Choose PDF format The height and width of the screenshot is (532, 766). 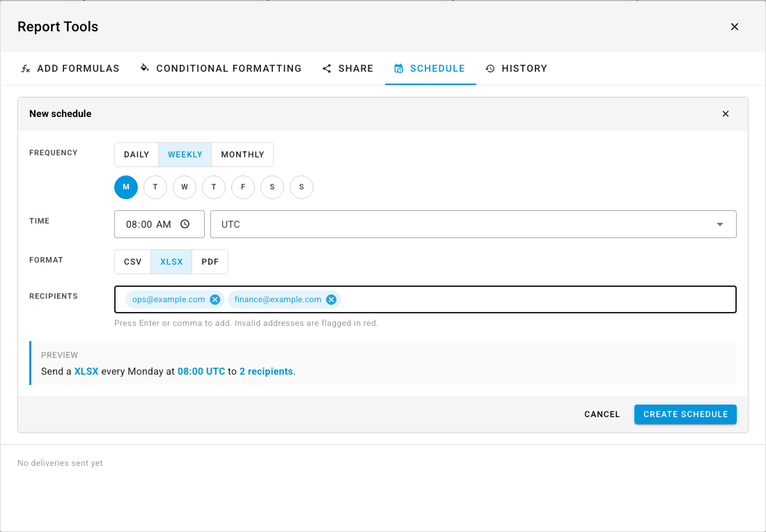[x=210, y=262]
